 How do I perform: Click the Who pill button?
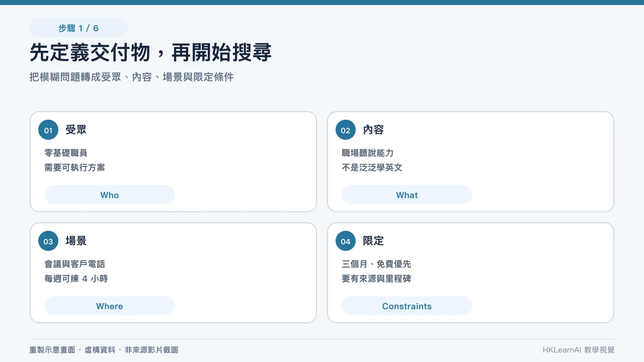click(x=110, y=195)
